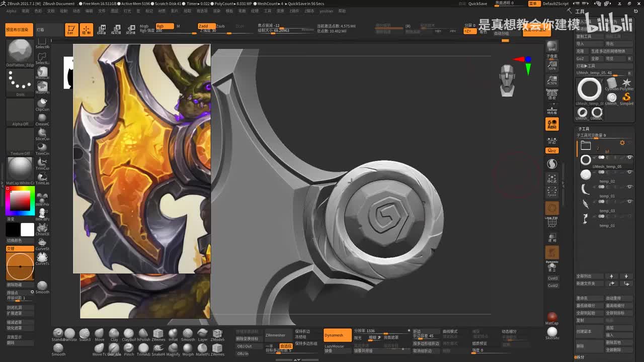Expand the 子工具 subtool panel header
Image resolution: width=644 pixels, height=362 pixels.
(x=584, y=129)
